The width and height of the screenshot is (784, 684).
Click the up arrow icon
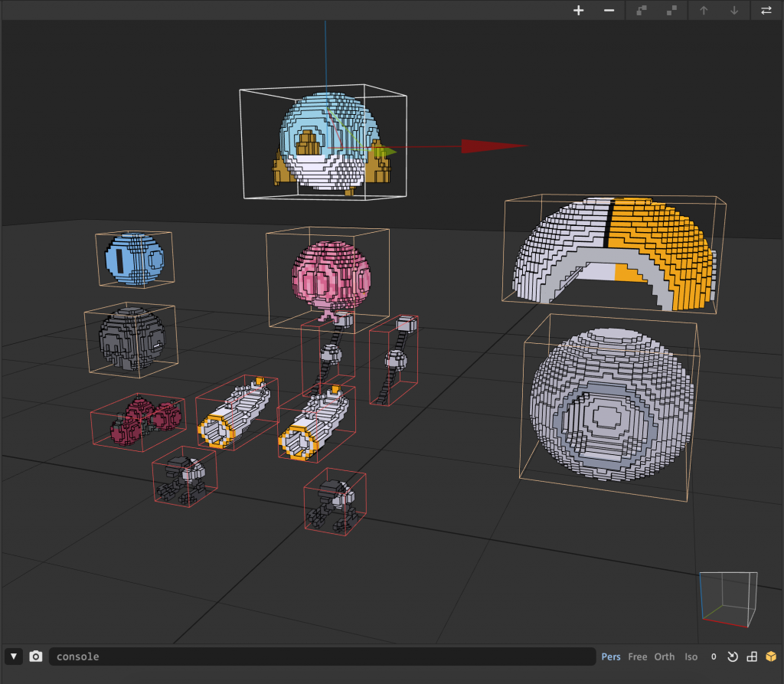[x=704, y=11]
